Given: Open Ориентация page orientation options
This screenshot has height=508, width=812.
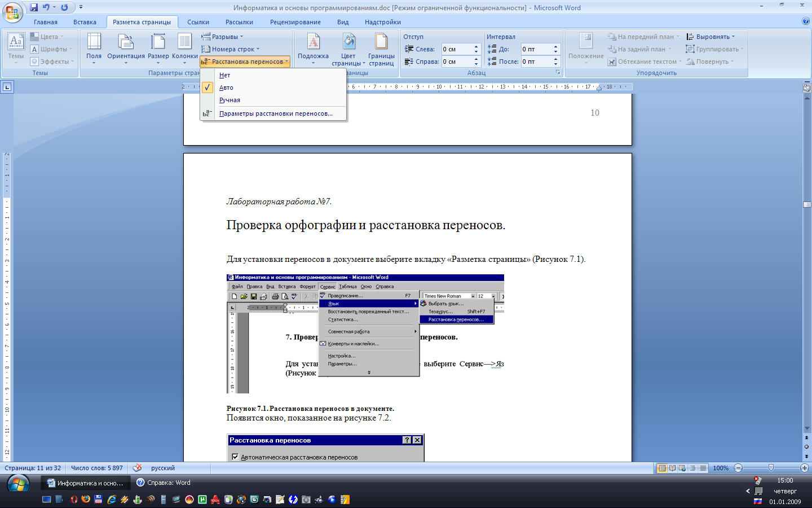Looking at the screenshot, I should 126,49.
